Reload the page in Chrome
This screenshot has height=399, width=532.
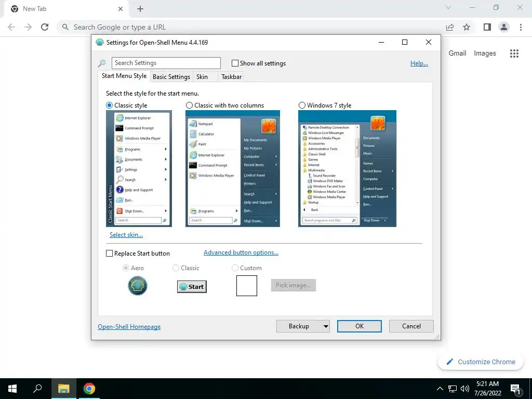point(45,27)
